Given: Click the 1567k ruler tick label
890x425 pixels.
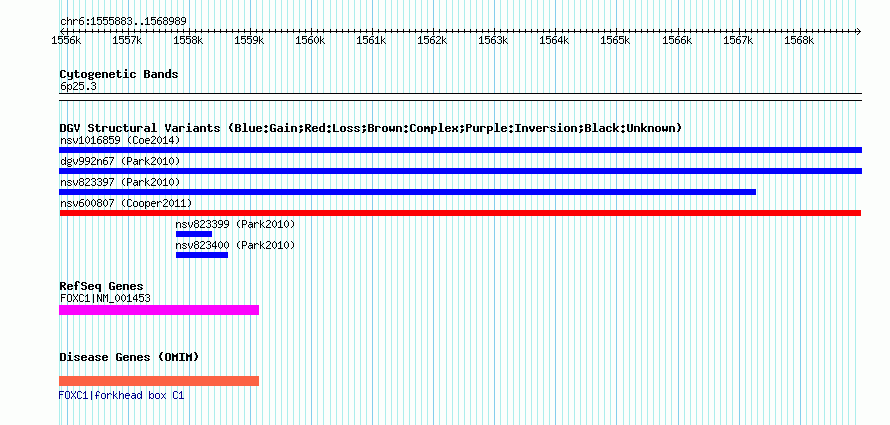Looking at the screenshot, I should 738,41.
